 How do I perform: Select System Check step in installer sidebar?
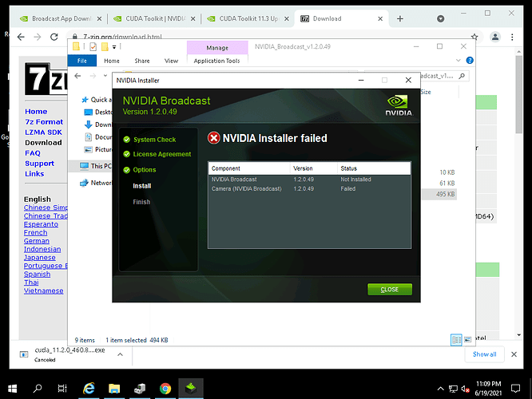click(x=154, y=140)
